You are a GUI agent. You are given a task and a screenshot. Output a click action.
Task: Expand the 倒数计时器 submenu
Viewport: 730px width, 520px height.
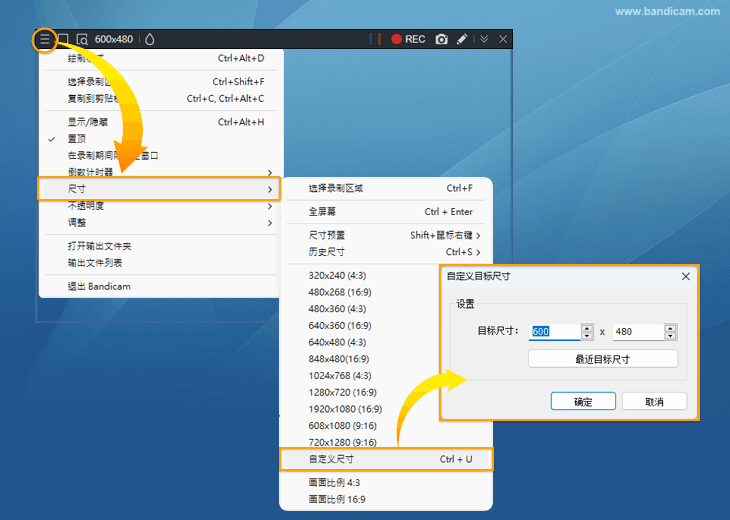tap(159, 172)
